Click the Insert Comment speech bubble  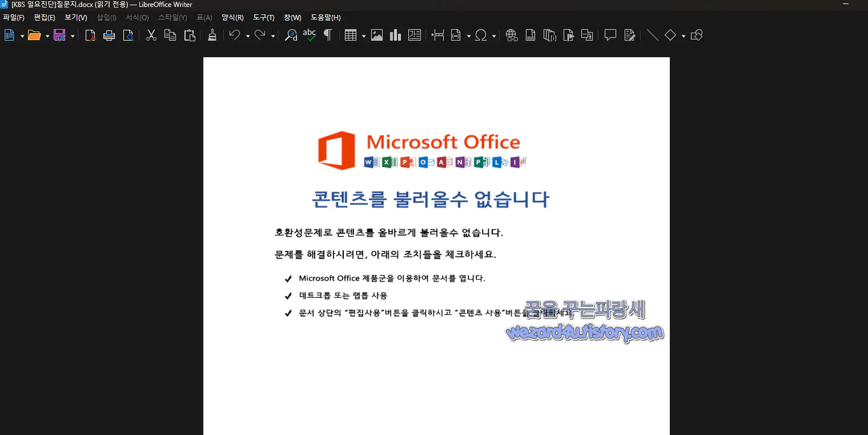pos(610,35)
